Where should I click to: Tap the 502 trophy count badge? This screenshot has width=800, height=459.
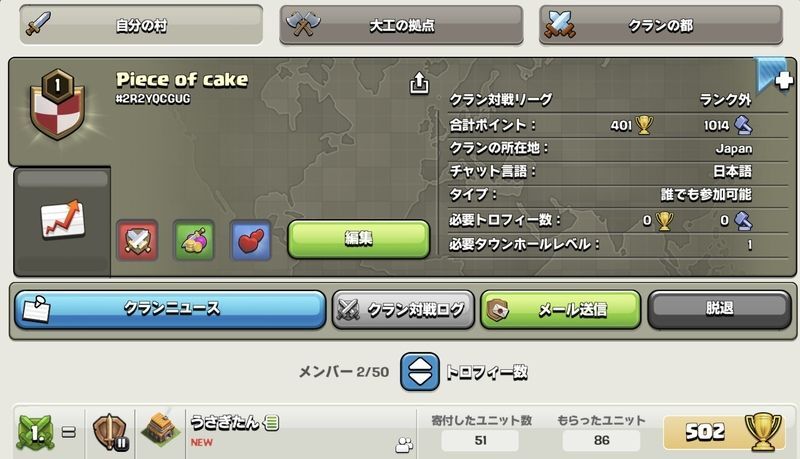tap(724, 432)
